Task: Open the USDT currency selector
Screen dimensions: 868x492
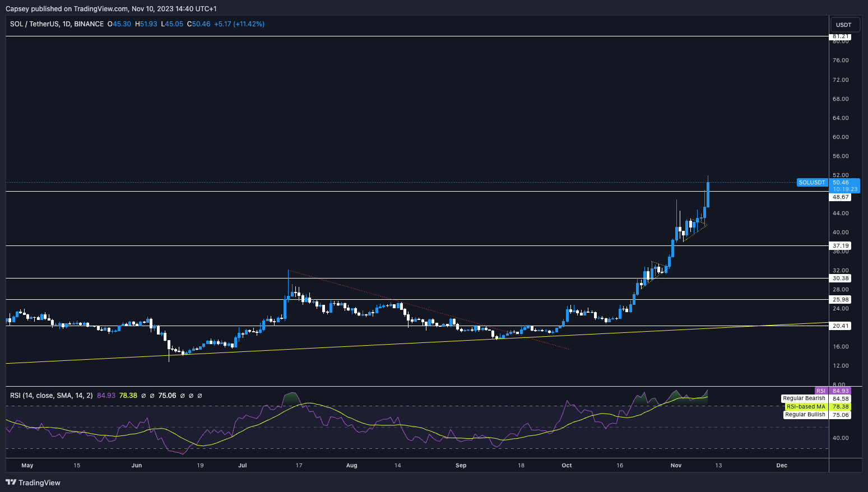Action: point(843,25)
